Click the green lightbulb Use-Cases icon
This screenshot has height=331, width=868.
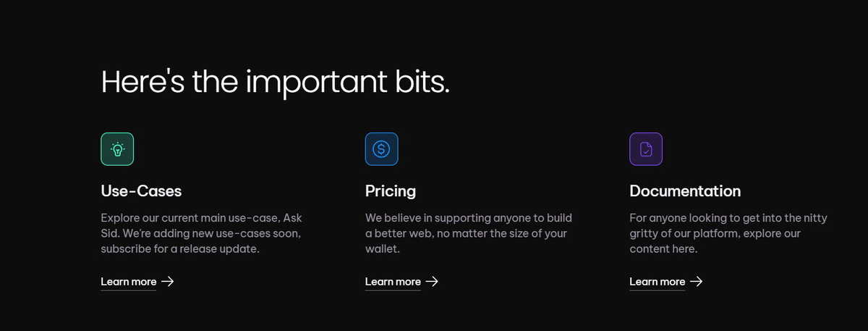(x=117, y=148)
